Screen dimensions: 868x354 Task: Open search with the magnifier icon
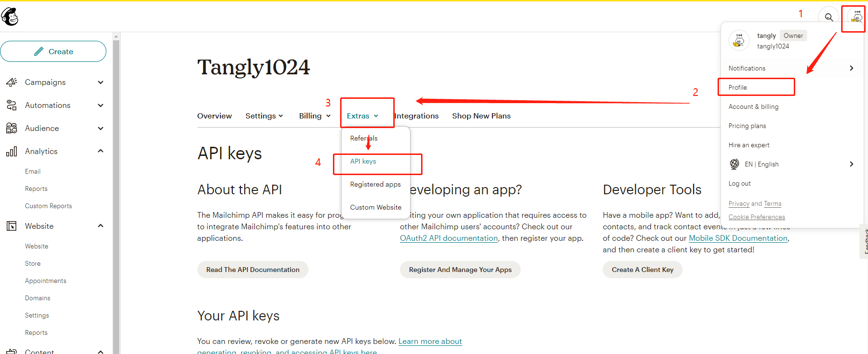(x=828, y=17)
